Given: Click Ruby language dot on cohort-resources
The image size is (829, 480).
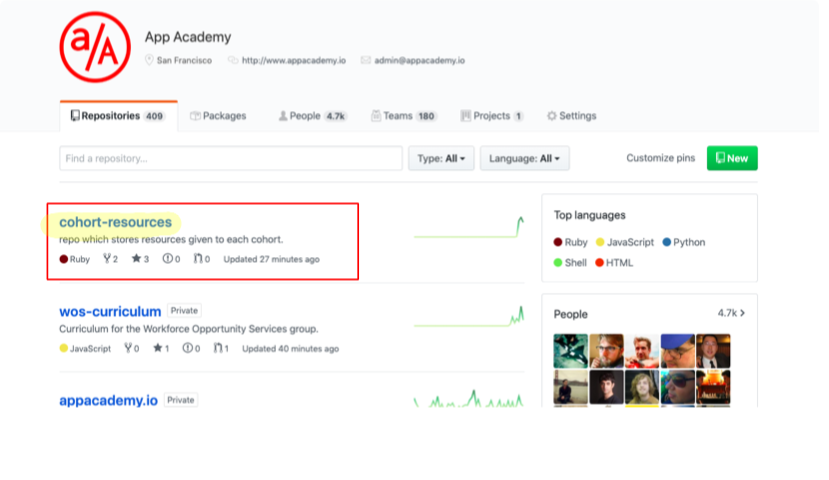Looking at the screenshot, I should tap(63, 259).
